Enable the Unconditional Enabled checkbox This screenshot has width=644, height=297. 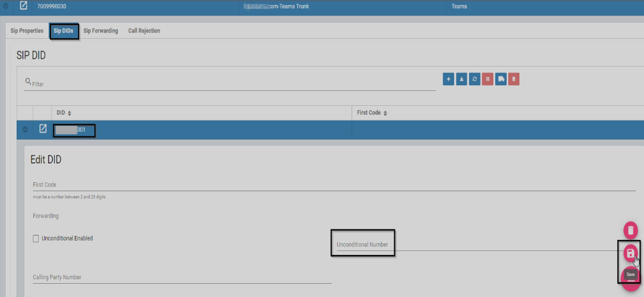point(36,238)
